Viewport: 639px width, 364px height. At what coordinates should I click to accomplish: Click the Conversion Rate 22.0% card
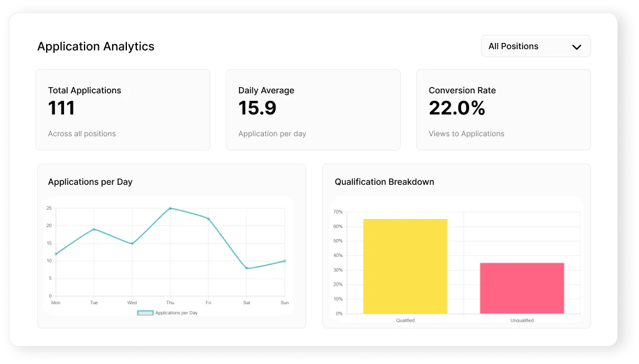point(503,110)
